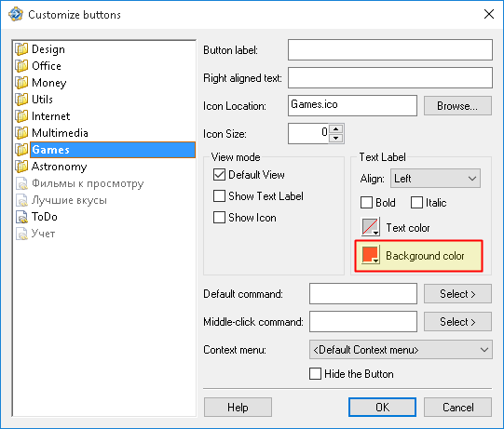Click the Middle-click command input field

363,321
